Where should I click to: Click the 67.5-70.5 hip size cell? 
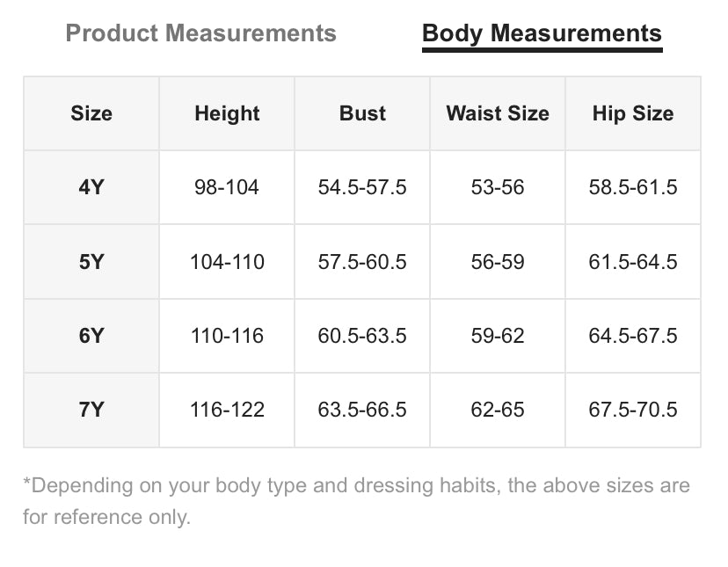point(633,410)
